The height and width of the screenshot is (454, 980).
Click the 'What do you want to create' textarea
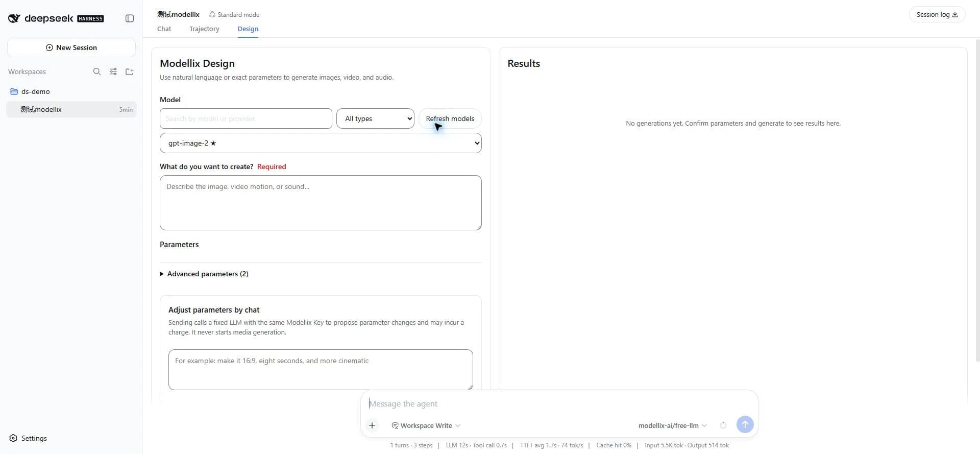(x=321, y=203)
